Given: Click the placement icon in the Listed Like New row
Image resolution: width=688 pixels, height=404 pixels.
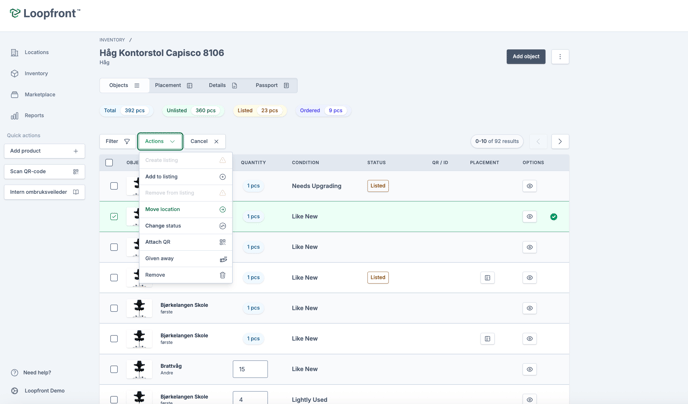Looking at the screenshot, I should [x=487, y=278].
